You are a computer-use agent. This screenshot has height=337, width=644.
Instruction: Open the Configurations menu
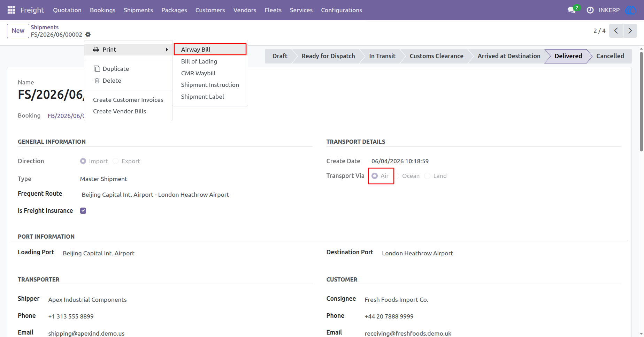point(342,10)
